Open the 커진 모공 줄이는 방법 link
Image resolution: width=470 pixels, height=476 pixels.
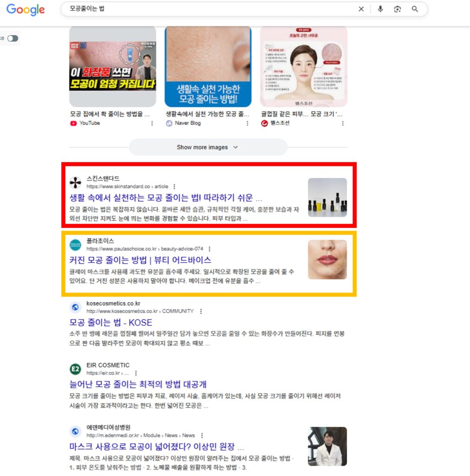(x=140, y=260)
